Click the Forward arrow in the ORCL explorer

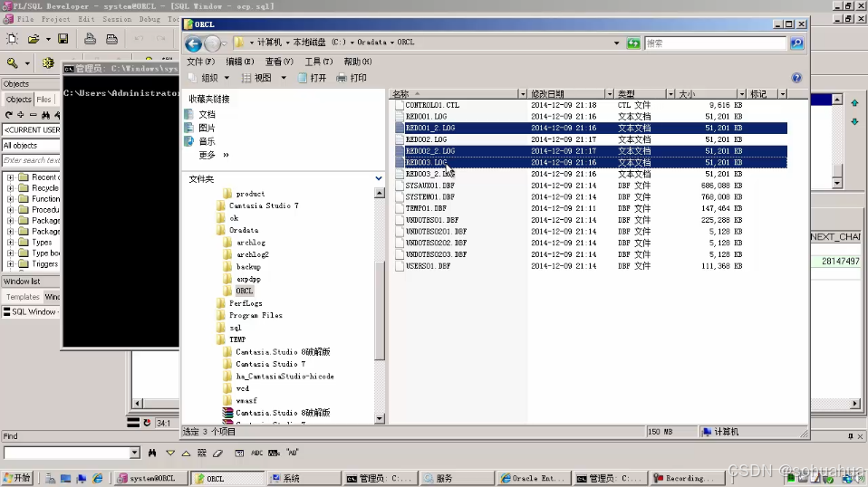pos(212,43)
